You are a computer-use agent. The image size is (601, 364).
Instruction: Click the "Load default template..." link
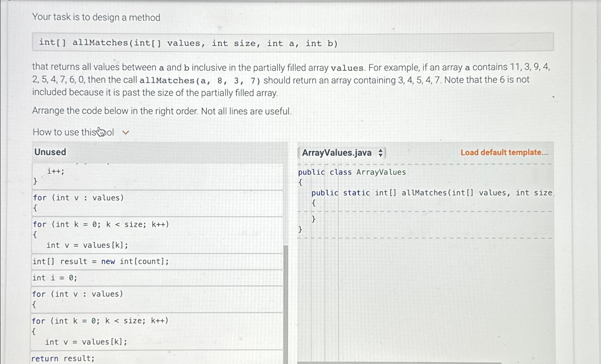pyautogui.click(x=504, y=152)
